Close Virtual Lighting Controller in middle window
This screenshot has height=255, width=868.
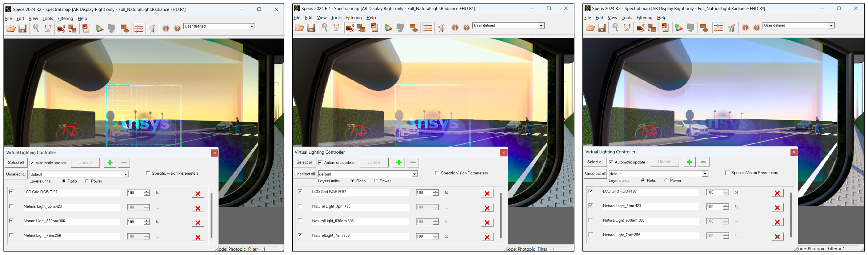pos(504,153)
